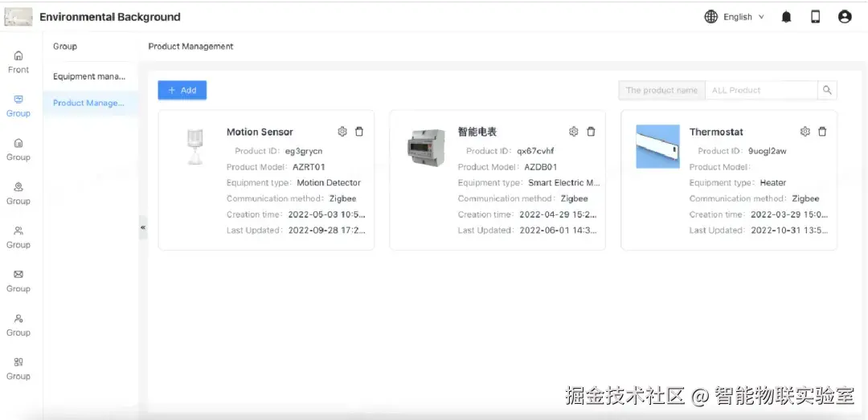Image resolution: width=868 pixels, height=420 pixels.
Task: Click equipment type Heater
Action: click(773, 182)
